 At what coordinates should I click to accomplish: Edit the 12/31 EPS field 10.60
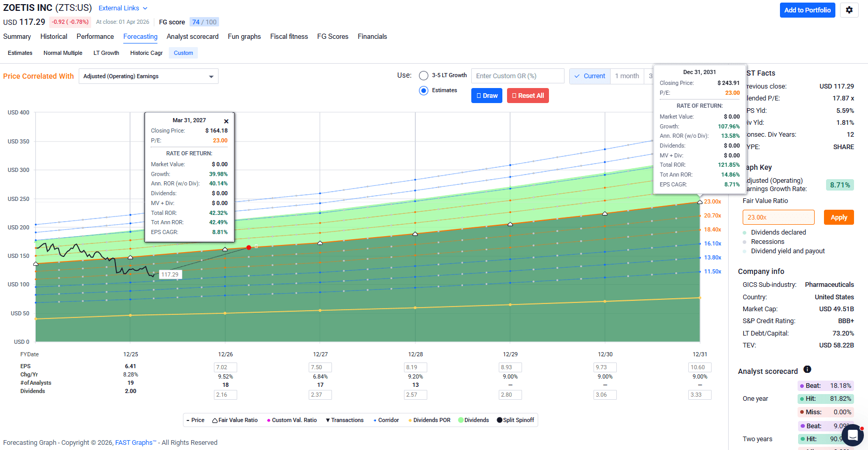tap(700, 367)
